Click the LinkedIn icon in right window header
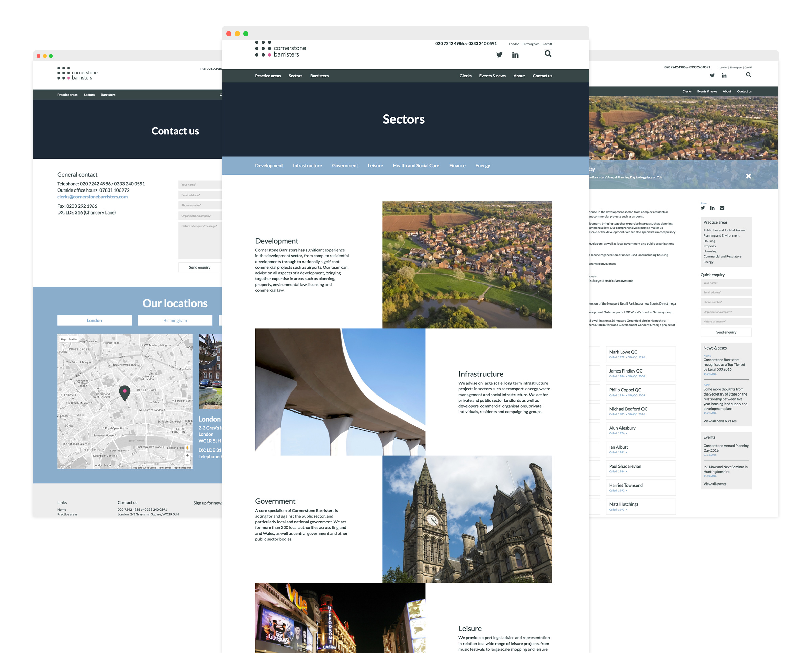This screenshot has height=653, width=812. 724,76
